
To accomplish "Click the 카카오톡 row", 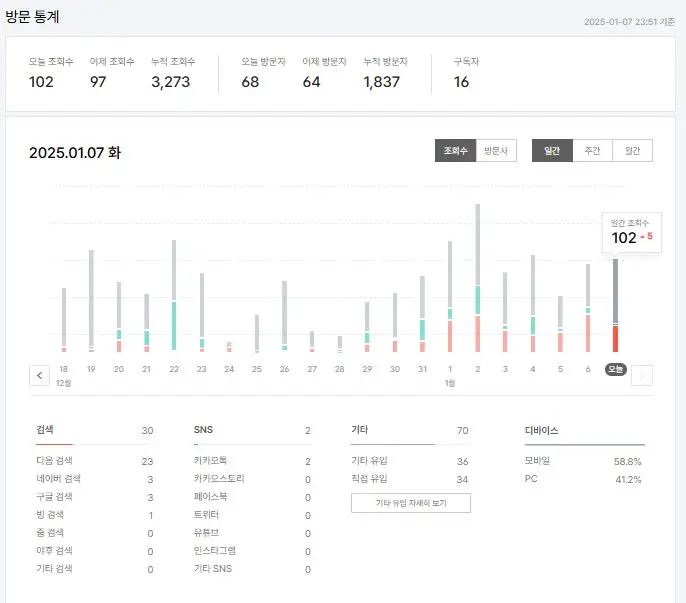I will coord(252,461).
